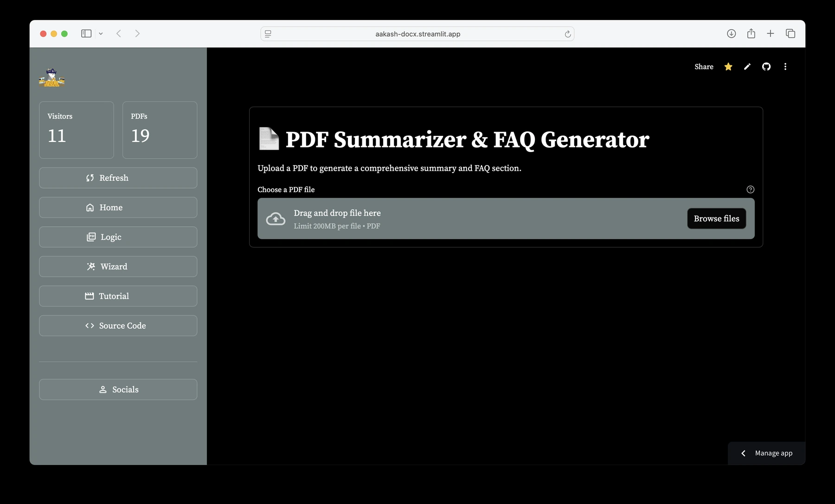Open the GitHub repository icon

pyautogui.click(x=766, y=67)
